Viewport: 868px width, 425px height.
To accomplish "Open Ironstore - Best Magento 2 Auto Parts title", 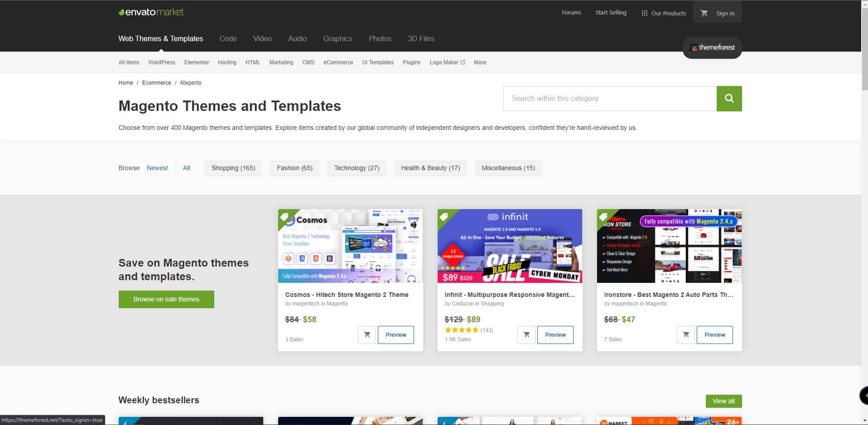I will pyautogui.click(x=669, y=295).
